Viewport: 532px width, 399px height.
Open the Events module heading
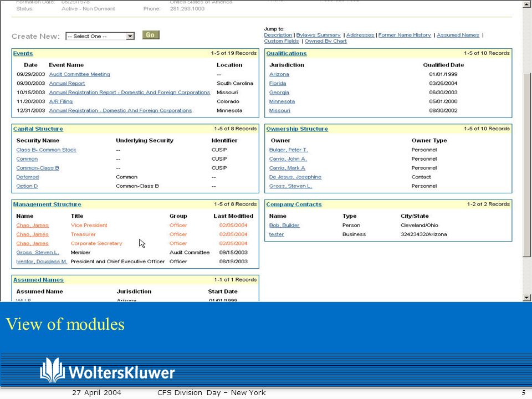[23, 53]
